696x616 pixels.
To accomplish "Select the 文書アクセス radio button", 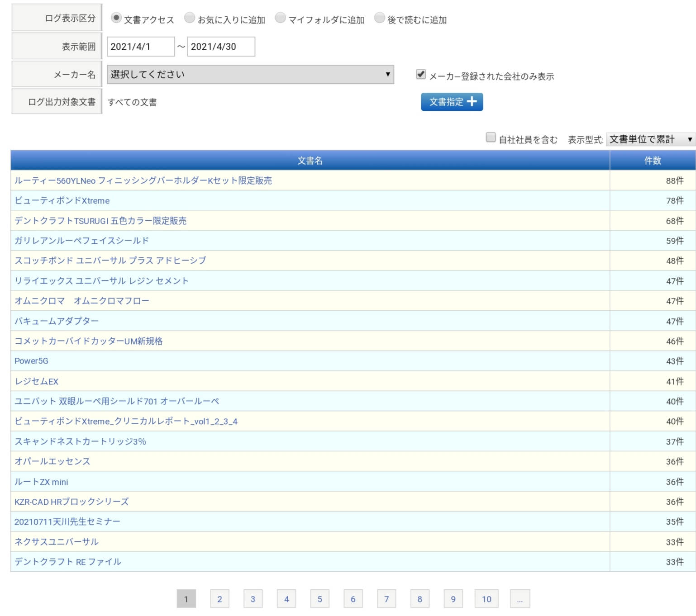I will tap(116, 18).
